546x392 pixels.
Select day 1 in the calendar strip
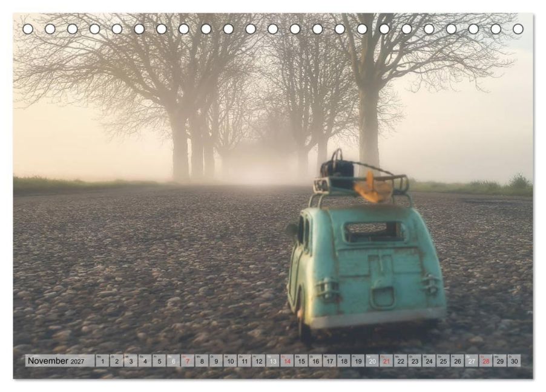[102, 361]
